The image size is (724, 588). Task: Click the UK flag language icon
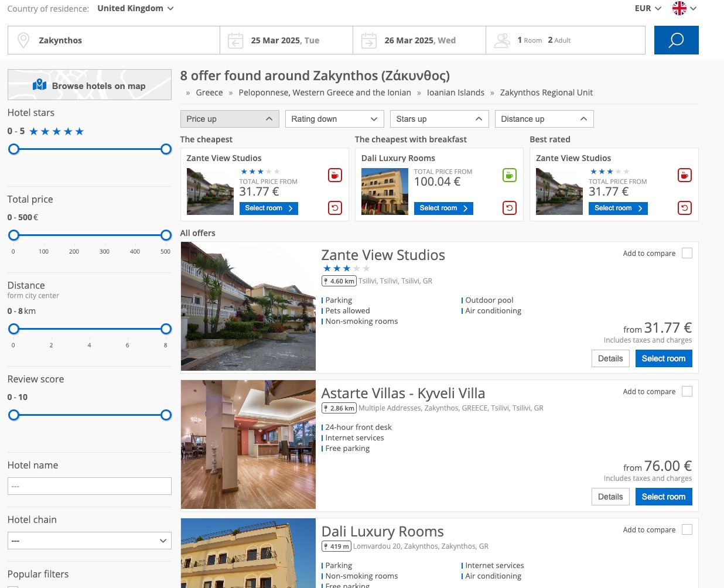tap(679, 8)
